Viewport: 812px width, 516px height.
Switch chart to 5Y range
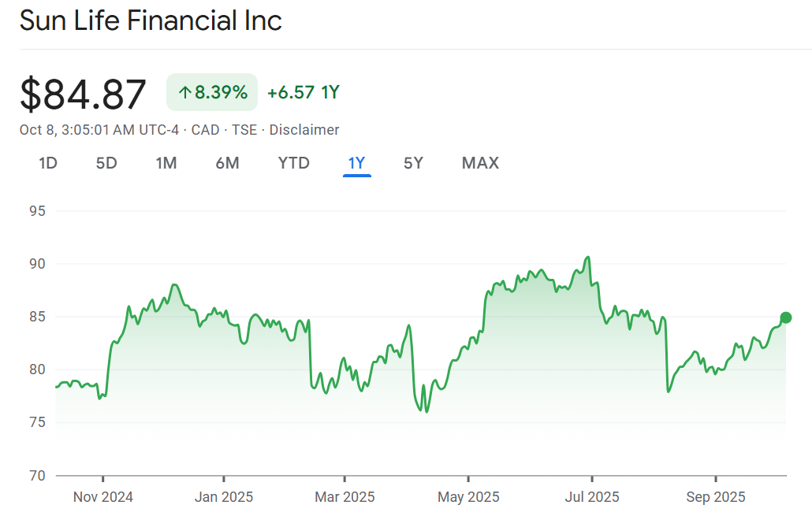pos(413,163)
